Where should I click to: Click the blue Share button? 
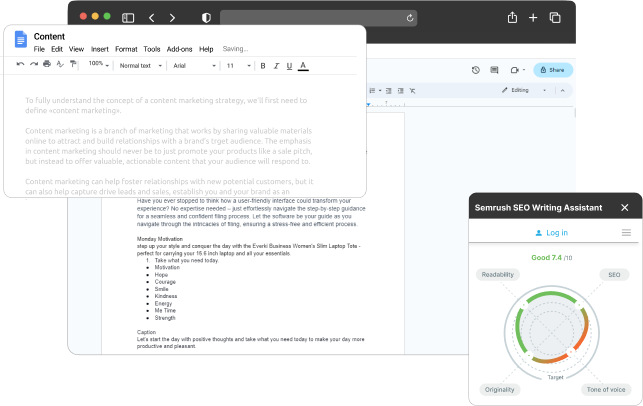(553, 70)
